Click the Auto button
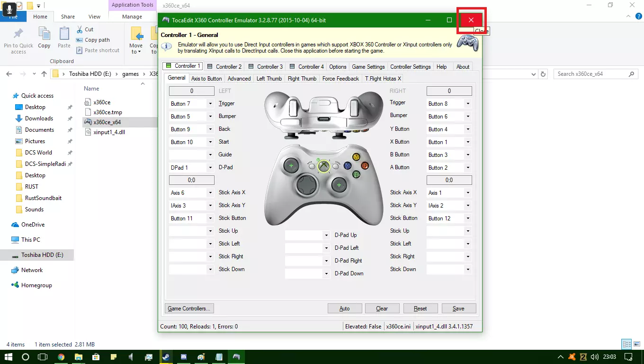 pyautogui.click(x=345, y=309)
